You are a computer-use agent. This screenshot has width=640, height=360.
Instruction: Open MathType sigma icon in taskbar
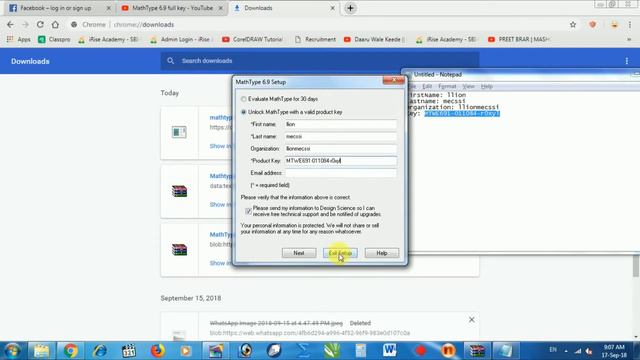tap(303, 351)
